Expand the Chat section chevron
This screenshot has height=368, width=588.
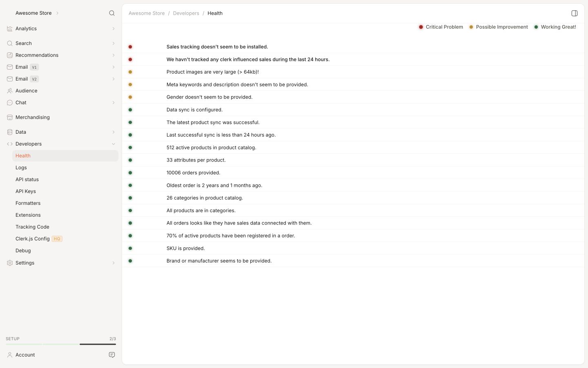point(114,103)
